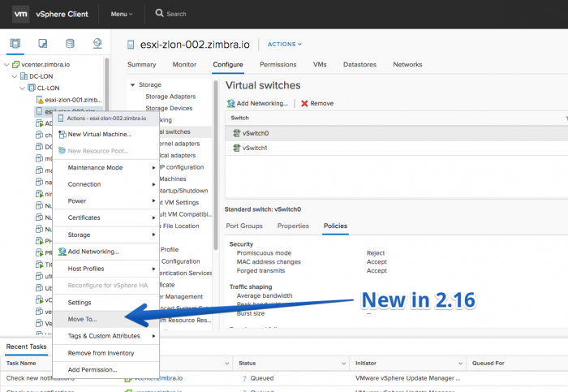Switch to the Permissions tab
The height and width of the screenshot is (392, 568).
tap(278, 64)
